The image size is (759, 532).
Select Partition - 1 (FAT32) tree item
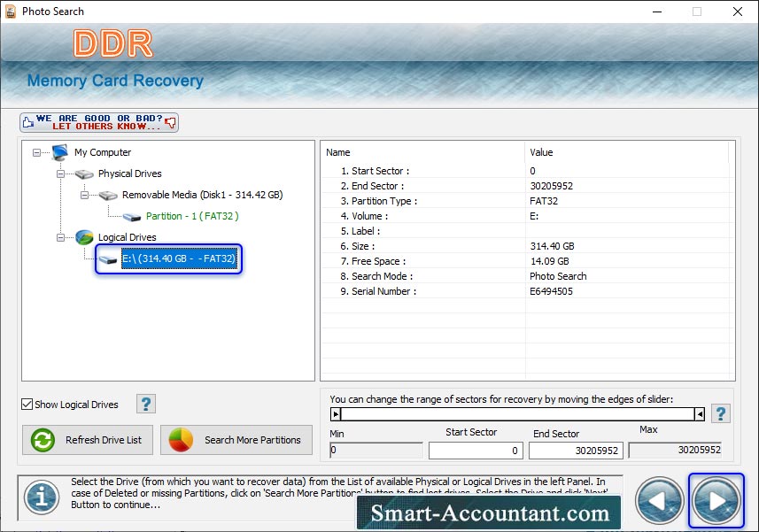192,216
